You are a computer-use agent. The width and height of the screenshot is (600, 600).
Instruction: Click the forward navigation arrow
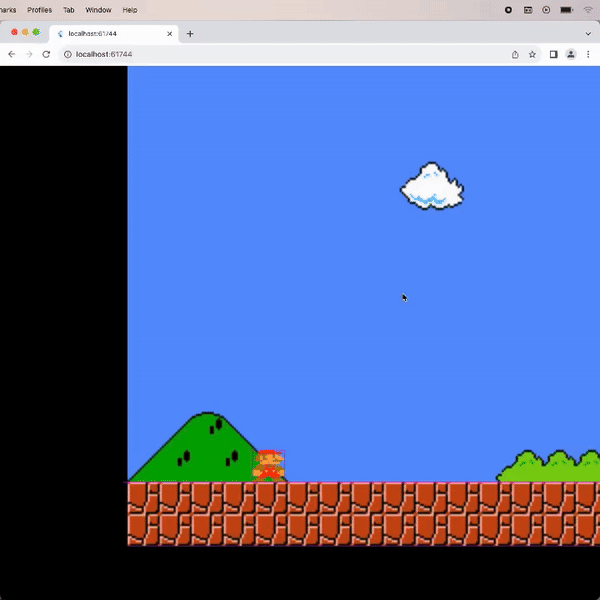(x=28, y=54)
